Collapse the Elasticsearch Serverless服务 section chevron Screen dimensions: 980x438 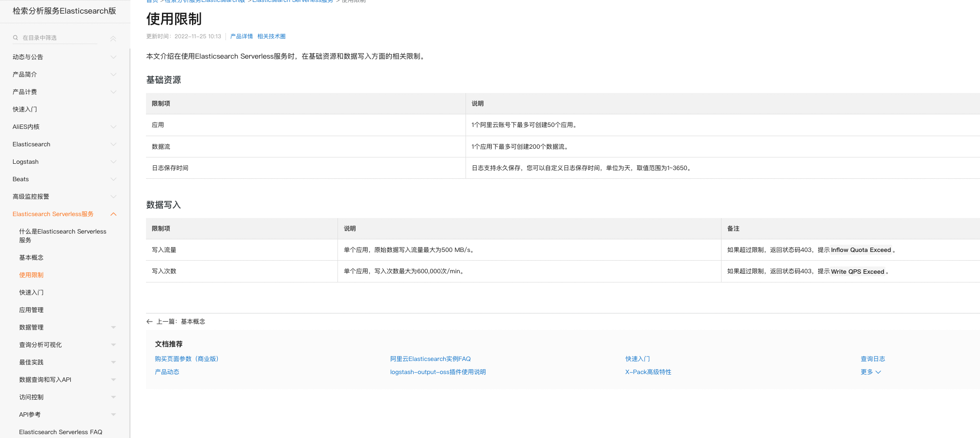coord(113,214)
